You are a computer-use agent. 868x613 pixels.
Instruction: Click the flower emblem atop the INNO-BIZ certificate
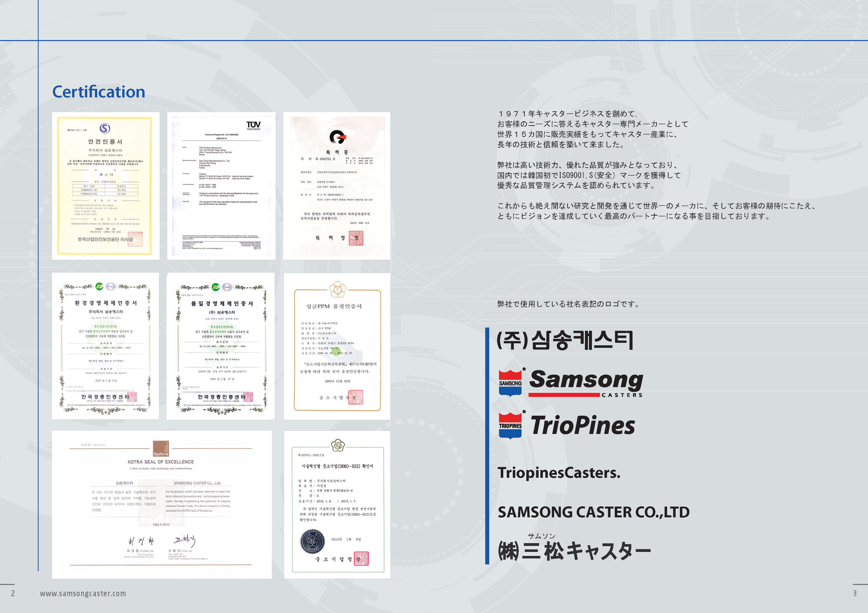click(x=338, y=446)
